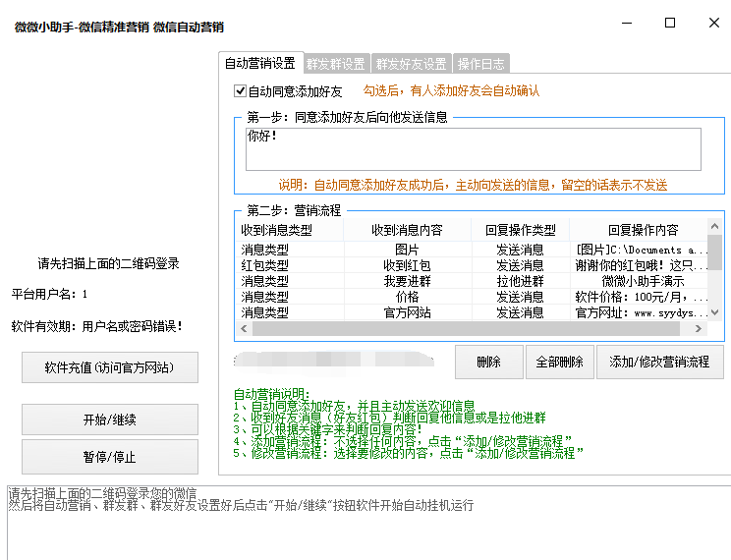
Task: Click the log text area at bottom
Action: pyautogui.click(x=369, y=524)
